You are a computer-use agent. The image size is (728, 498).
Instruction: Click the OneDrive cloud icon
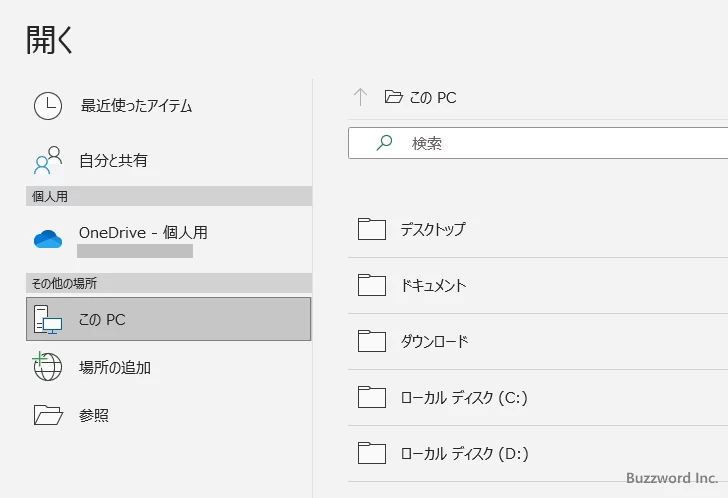pyautogui.click(x=48, y=239)
